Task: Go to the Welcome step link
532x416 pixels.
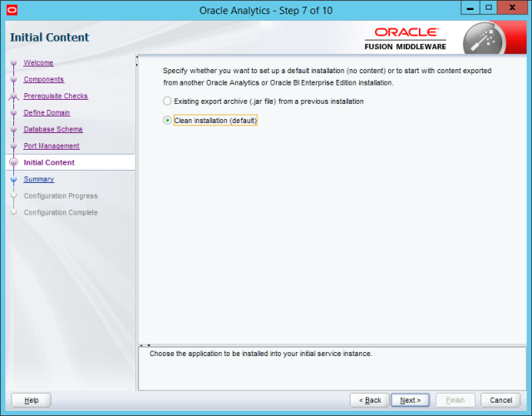Action: (38, 63)
